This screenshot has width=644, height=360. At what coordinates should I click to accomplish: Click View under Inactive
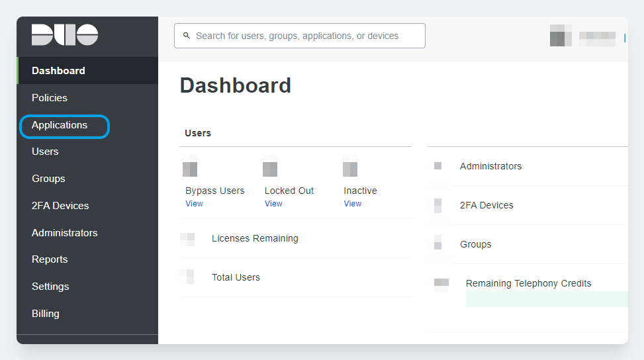point(353,204)
